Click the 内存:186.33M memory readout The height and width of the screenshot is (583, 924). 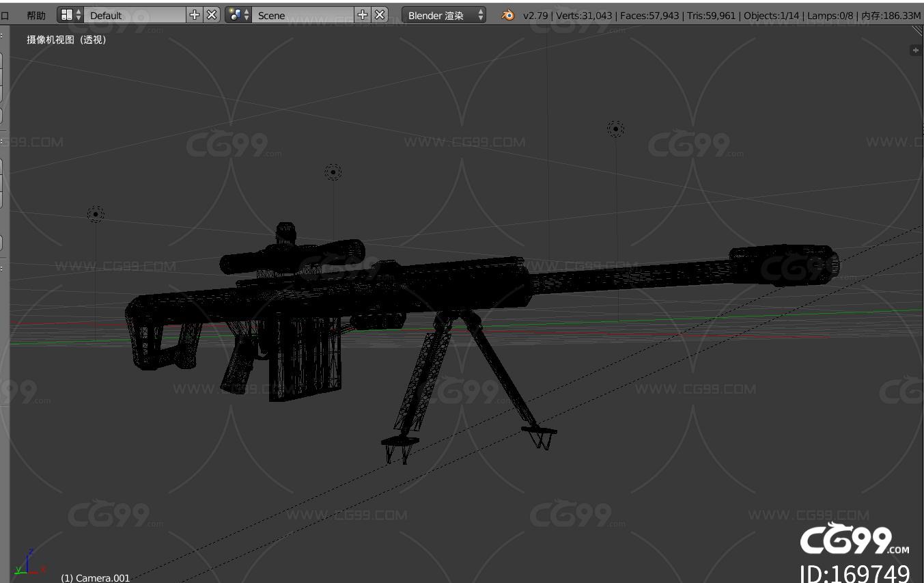(891, 15)
